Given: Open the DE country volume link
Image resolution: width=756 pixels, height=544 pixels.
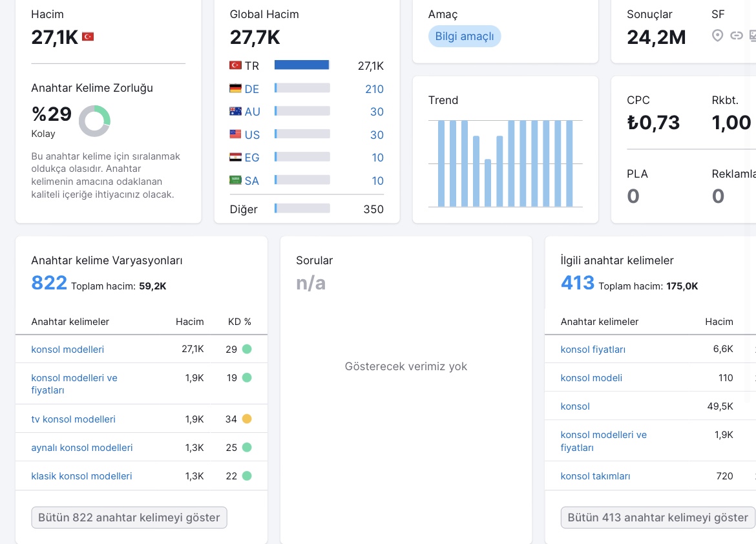Looking at the screenshot, I should tap(374, 89).
